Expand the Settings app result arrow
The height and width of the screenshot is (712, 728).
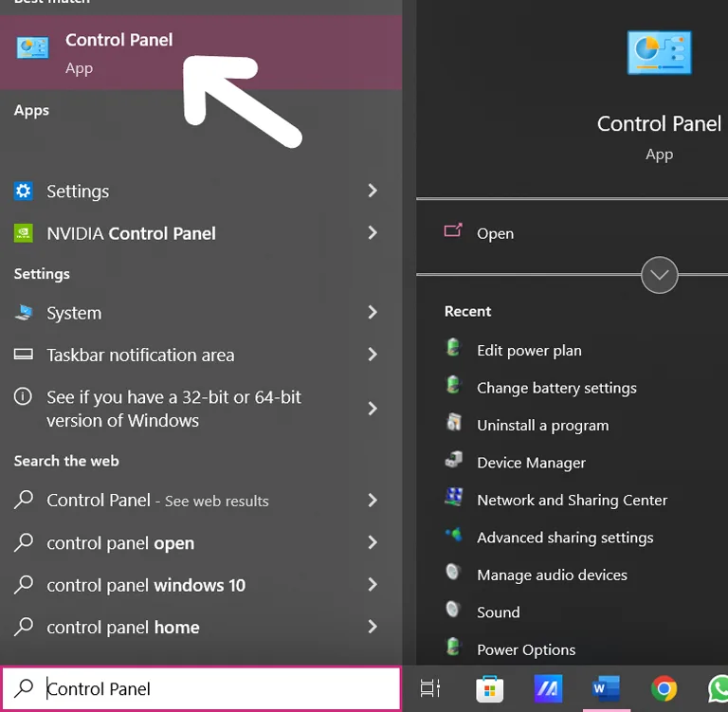[x=373, y=191]
